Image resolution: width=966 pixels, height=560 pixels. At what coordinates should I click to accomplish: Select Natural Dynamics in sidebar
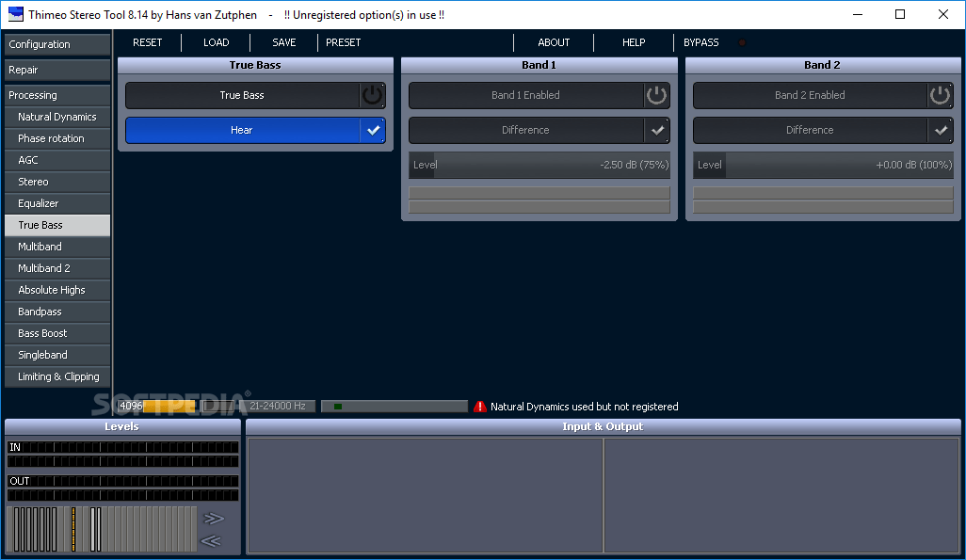(57, 117)
